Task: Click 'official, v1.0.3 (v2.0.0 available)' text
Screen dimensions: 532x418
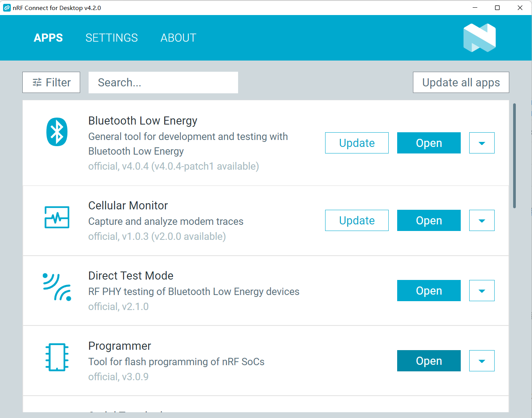Action: pos(157,236)
